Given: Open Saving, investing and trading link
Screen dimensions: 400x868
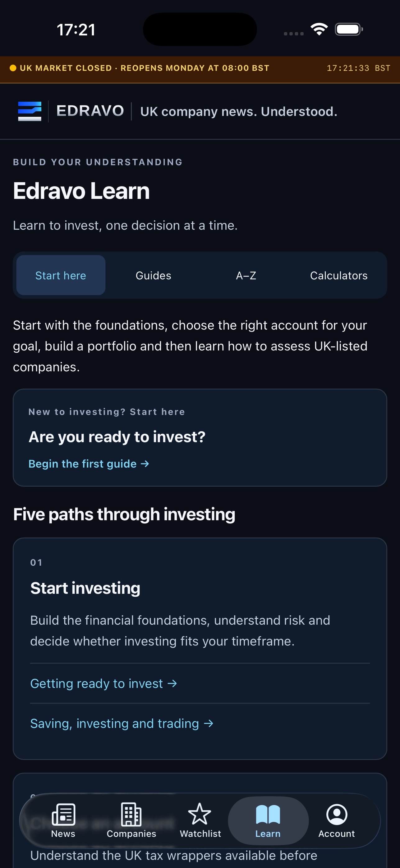Looking at the screenshot, I should pos(122,723).
